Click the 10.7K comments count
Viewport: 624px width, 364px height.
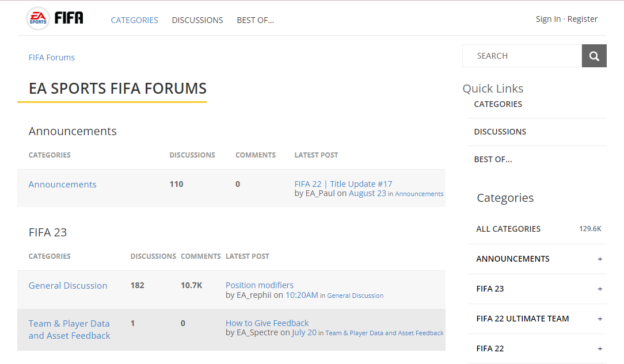tap(192, 285)
